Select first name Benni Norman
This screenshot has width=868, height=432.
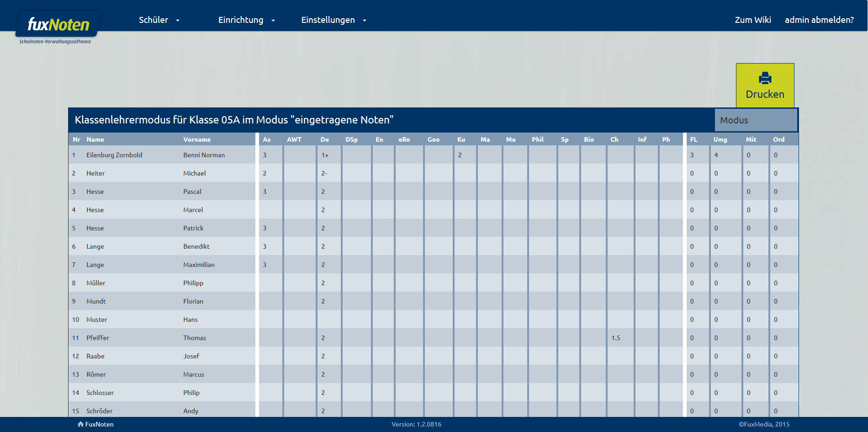(204, 155)
